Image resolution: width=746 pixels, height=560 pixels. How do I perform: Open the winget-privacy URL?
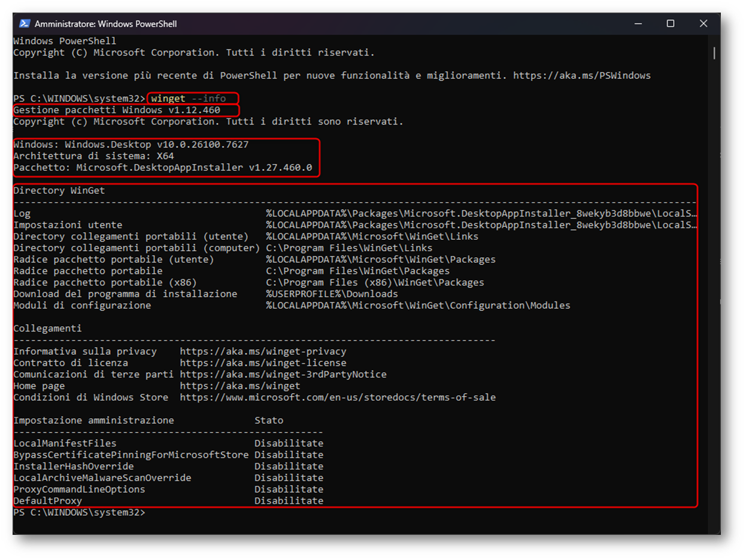tap(263, 352)
